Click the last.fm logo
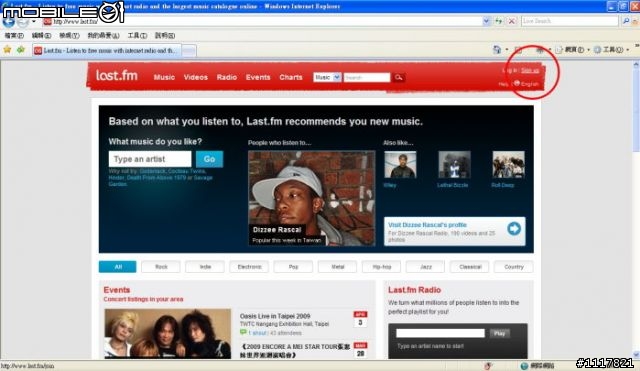640x371 pixels. 117,76
